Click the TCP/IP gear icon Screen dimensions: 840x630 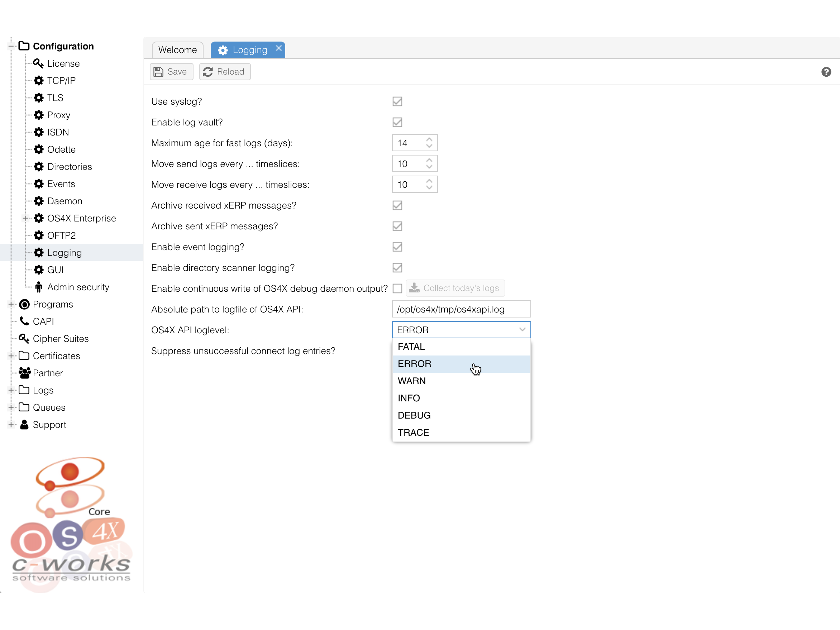(38, 81)
